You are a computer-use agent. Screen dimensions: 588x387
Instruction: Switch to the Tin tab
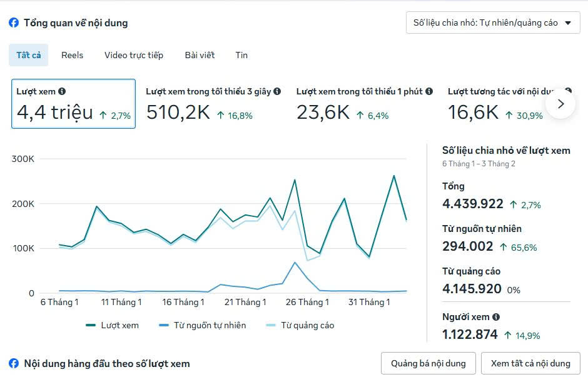coord(241,55)
